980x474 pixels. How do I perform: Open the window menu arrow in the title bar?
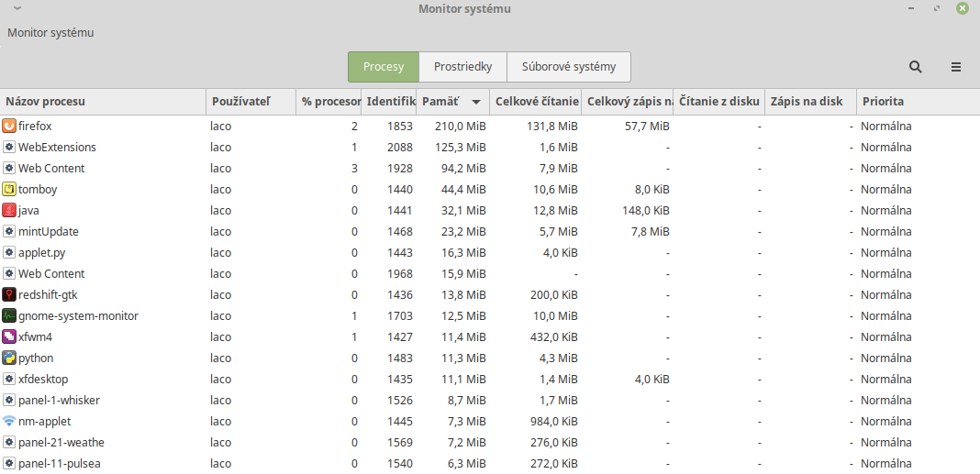pyautogui.click(x=17, y=8)
